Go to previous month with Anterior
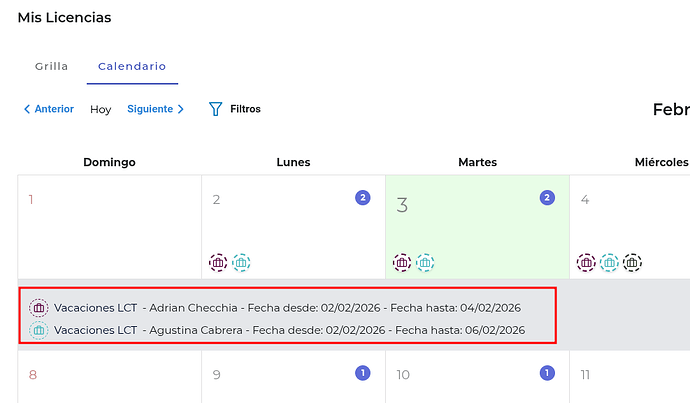This screenshot has width=690, height=403. click(49, 109)
